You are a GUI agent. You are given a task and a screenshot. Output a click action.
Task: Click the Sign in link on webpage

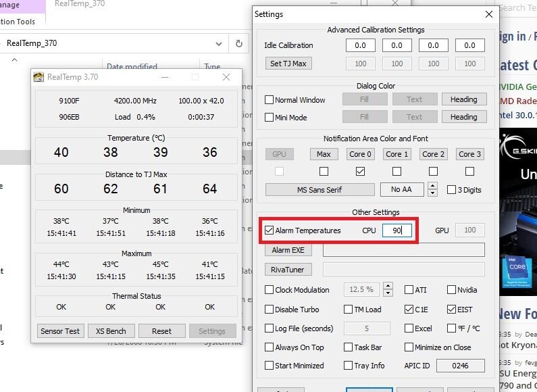[511, 36]
